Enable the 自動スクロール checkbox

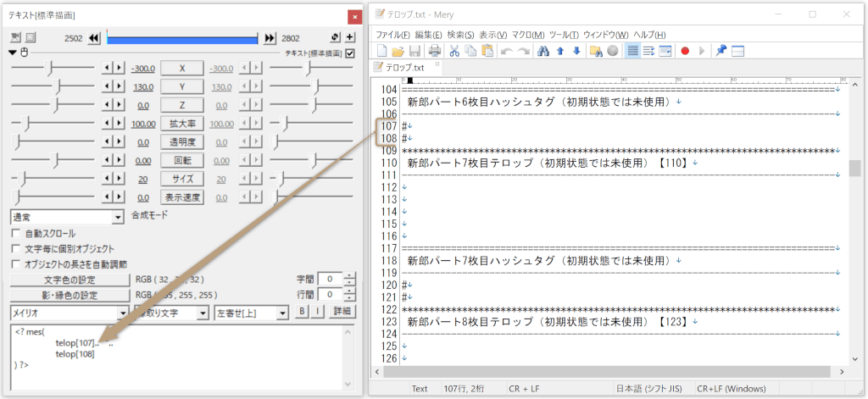coord(15,234)
